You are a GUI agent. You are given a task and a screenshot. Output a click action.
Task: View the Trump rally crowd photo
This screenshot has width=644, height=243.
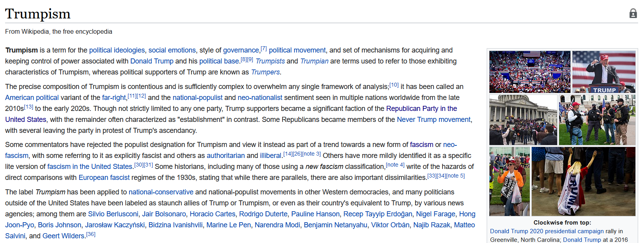[x=530, y=72]
